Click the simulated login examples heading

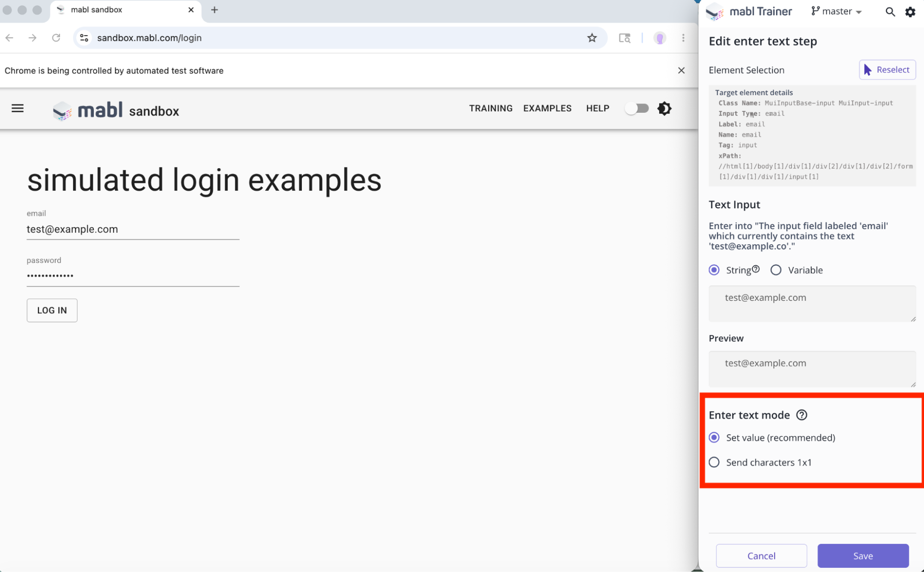click(x=204, y=180)
